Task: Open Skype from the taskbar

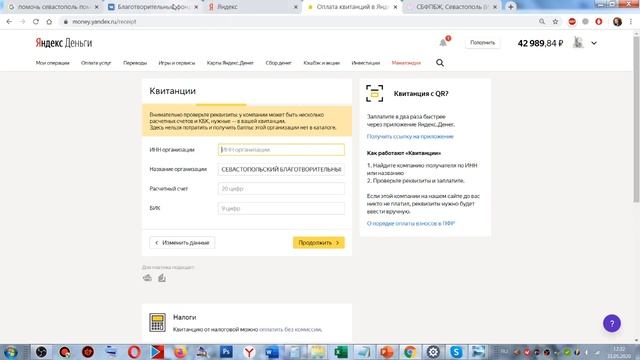Action: (x=456, y=351)
